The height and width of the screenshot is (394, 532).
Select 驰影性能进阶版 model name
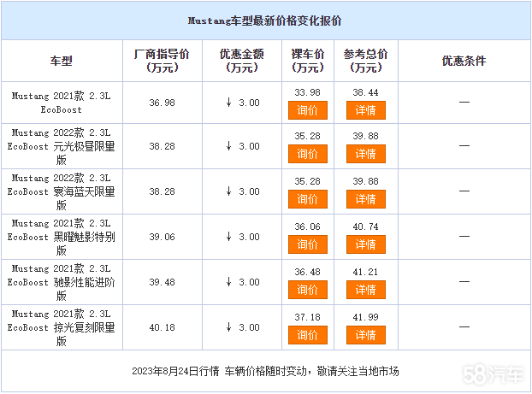(x=62, y=282)
